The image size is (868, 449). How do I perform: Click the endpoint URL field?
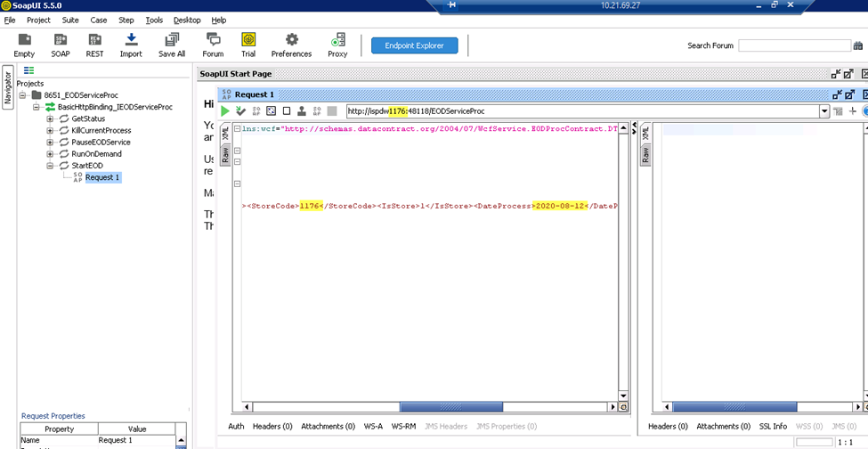pos(583,111)
